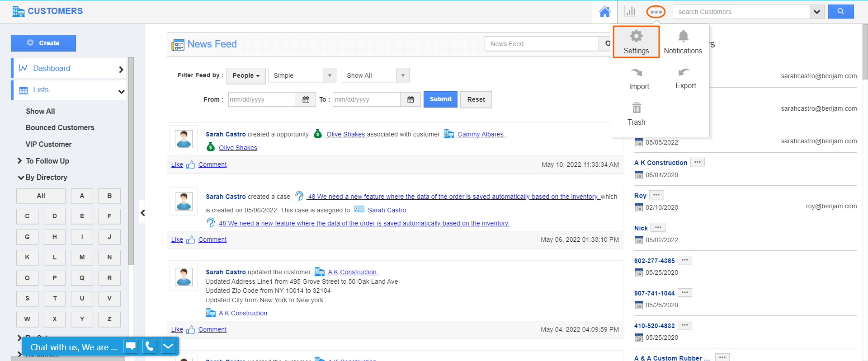Open the Cammy Albares customer link
The height and width of the screenshot is (361, 868).
tap(480, 134)
